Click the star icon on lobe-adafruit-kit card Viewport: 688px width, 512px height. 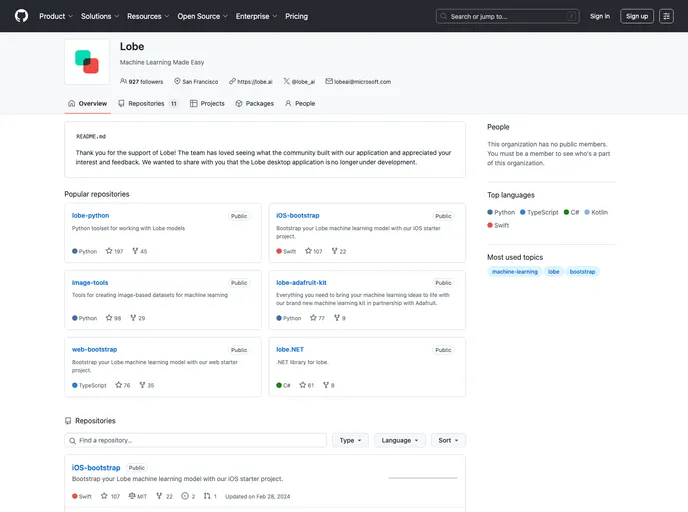(313, 318)
